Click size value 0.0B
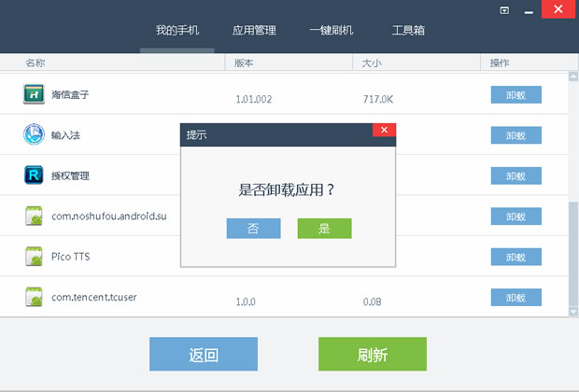Screen dimensions: 579x392 (x=373, y=302)
